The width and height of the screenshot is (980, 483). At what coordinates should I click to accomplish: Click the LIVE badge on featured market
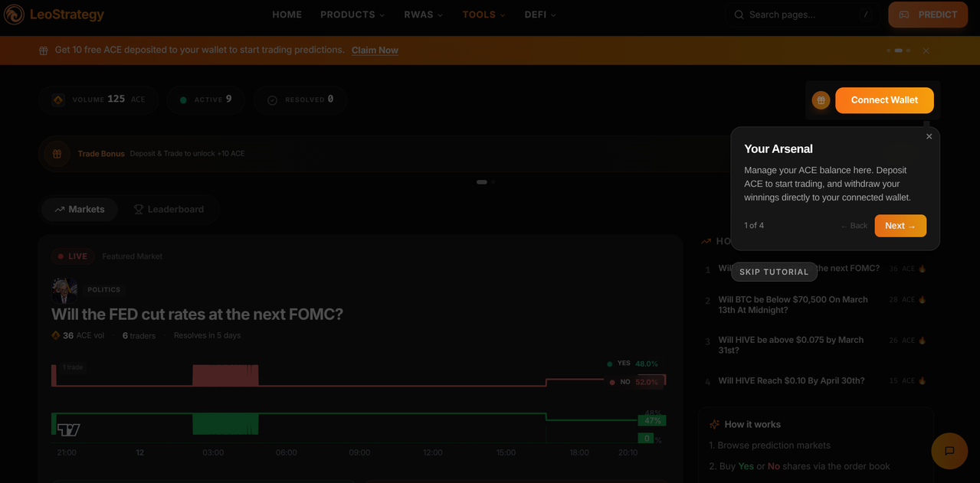point(73,256)
